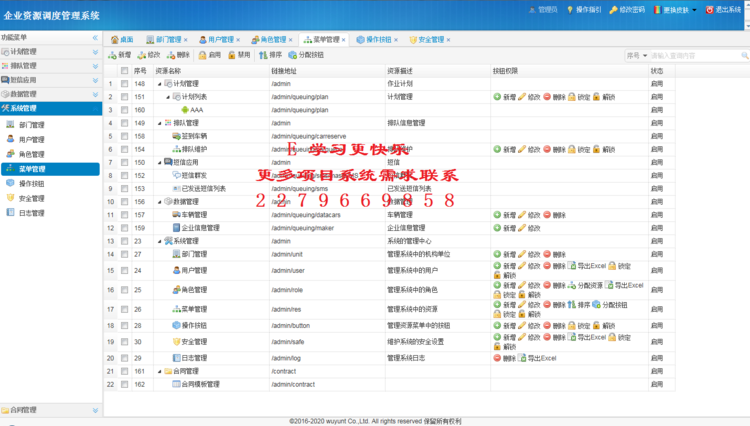
Task: Click the truck icon beside 车辆管理 row
Action: (x=176, y=215)
